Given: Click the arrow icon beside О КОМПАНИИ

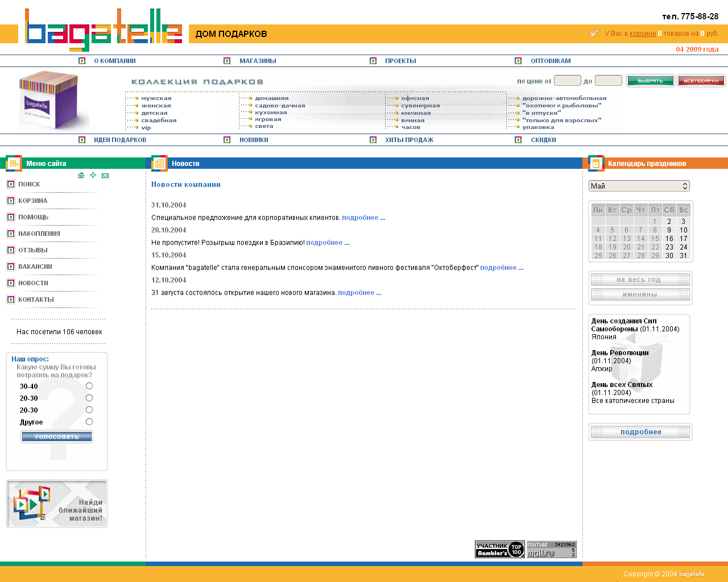Looking at the screenshot, I should (82, 61).
